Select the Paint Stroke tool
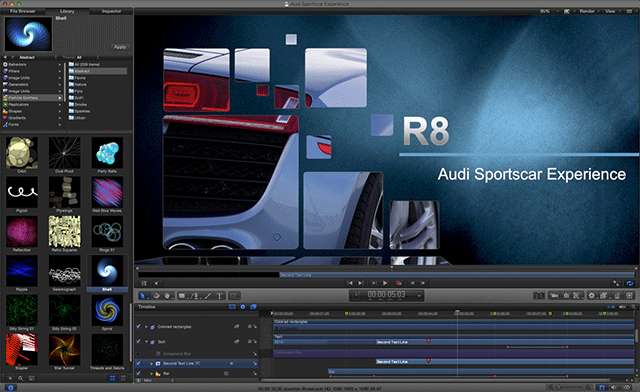Viewport: 640px width, 392px height. point(208,296)
